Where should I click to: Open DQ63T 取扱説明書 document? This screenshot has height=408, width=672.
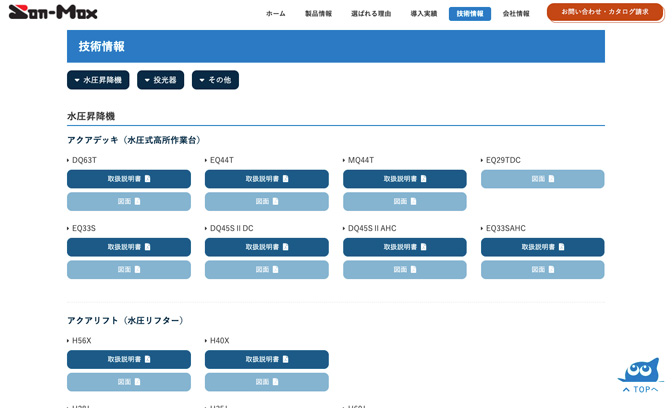click(129, 179)
